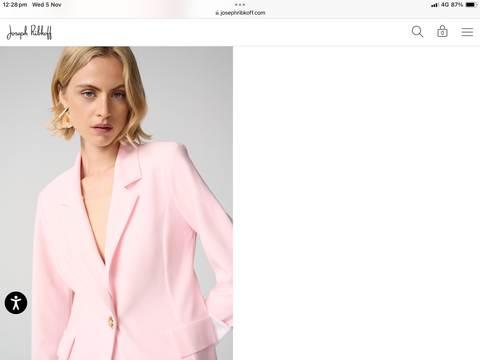Tap the date Wed 5 Nov
The height and width of the screenshot is (360, 480).
click(x=46, y=5)
